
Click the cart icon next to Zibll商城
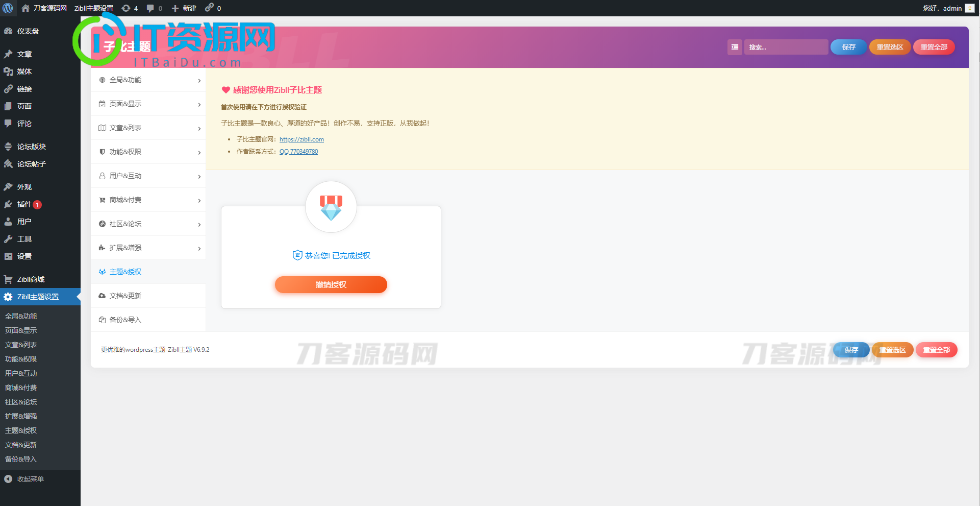(8, 279)
